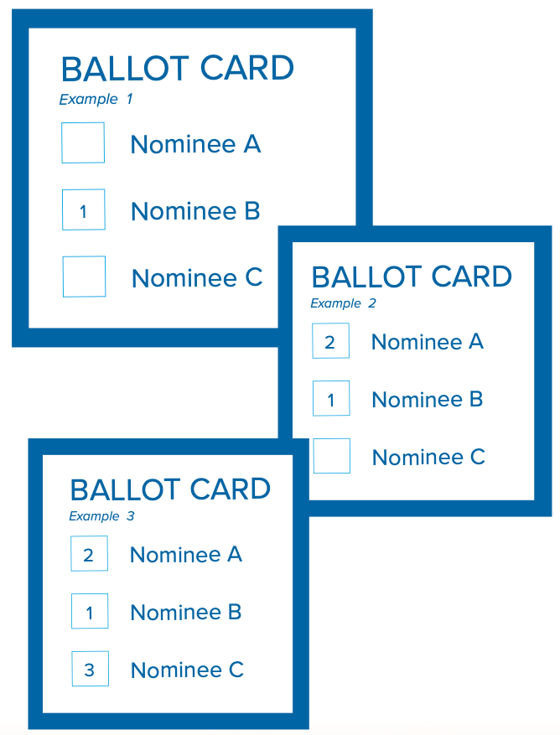
Task: Check the empty Nominee C box in Example 2
Action: (332, 456)
